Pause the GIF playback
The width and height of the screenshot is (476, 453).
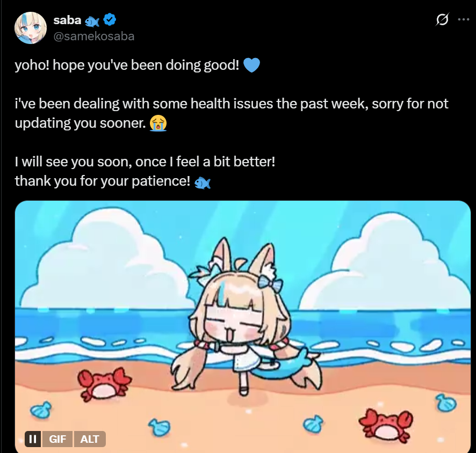33,439
